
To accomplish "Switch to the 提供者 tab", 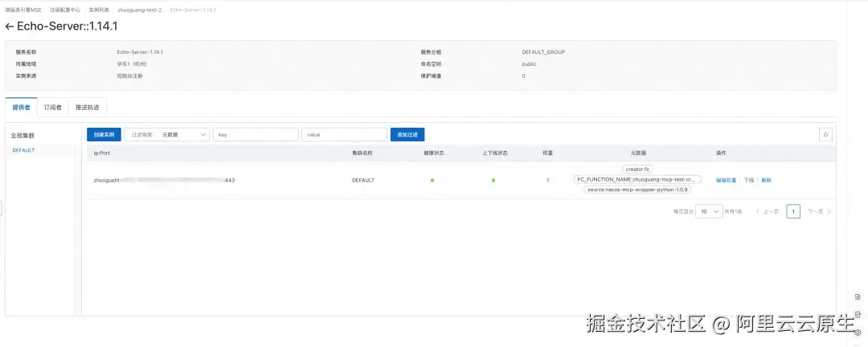I will (x=21, y=108).
